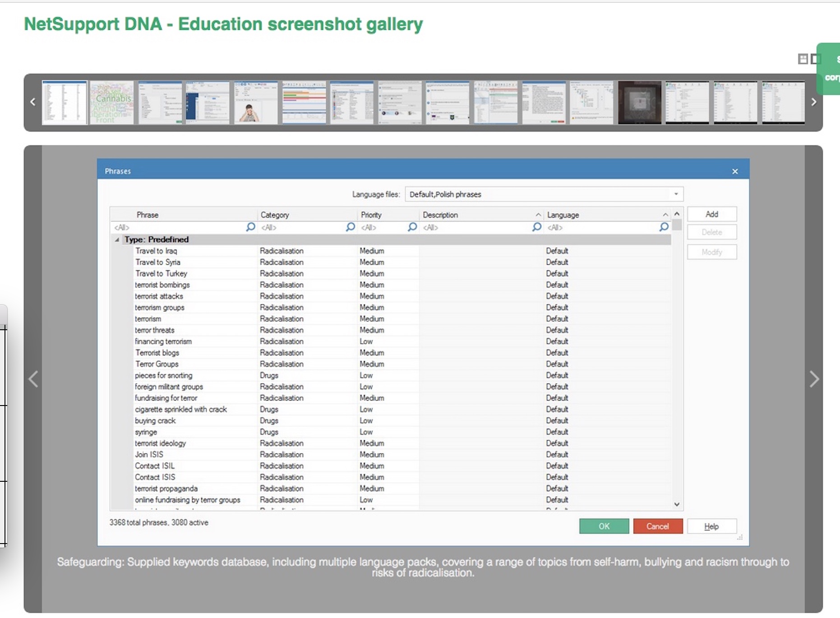
Task: Show the previous large gallery image
Action: pos(33,379)
